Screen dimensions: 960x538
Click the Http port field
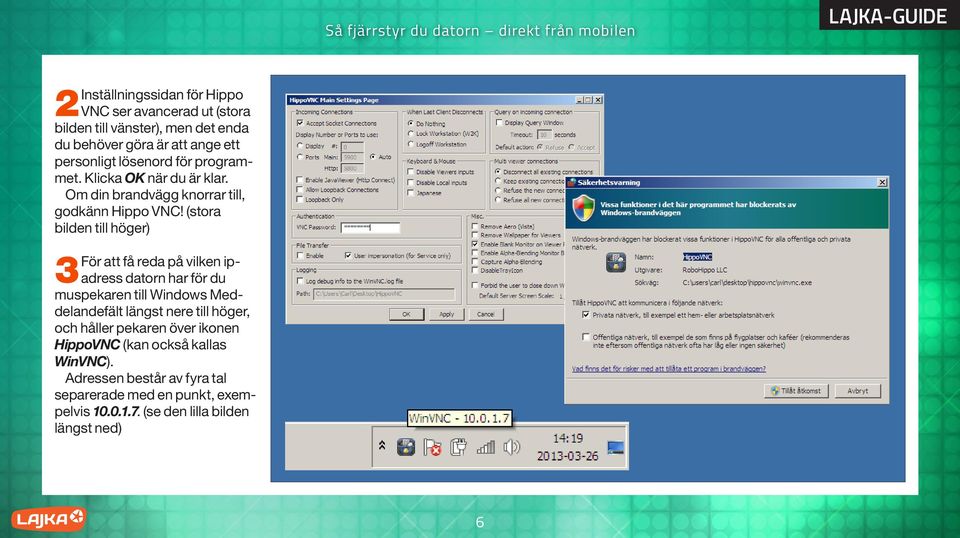[352, 168]
